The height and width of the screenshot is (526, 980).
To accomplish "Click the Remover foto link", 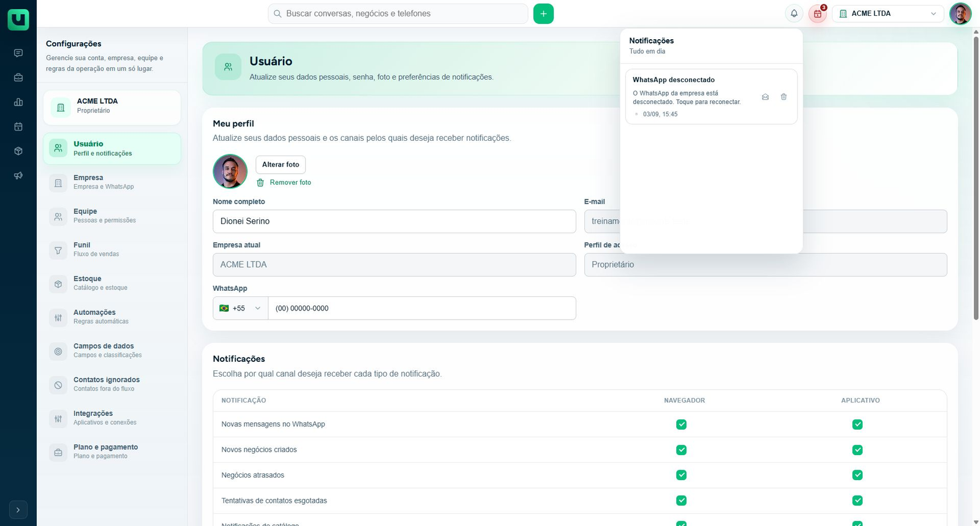I will click(x=284, y=182).
